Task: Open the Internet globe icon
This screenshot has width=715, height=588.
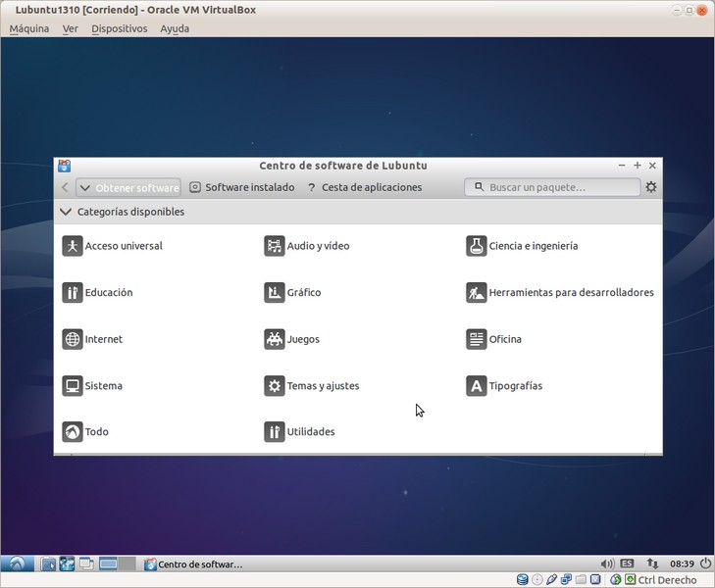Action: [72, 339]
